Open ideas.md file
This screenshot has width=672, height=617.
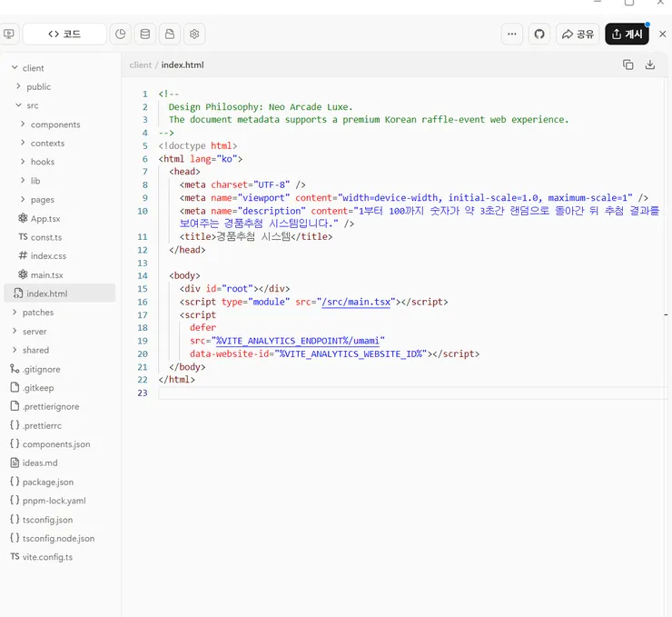pos(40,463)
